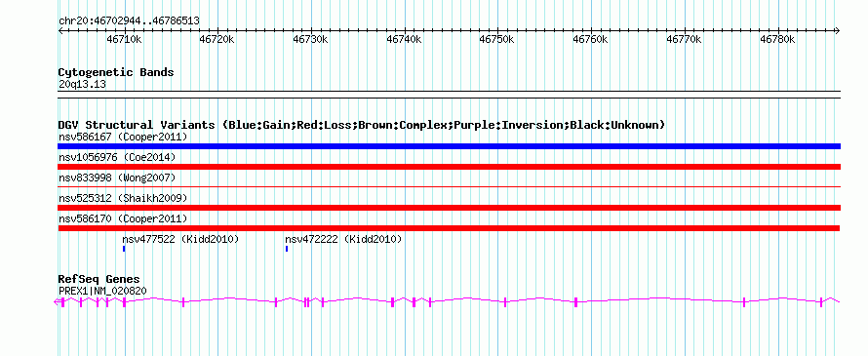Open the PREX1|NM_020820 gene label
868x356 pixels.
(x=102, y=291)
